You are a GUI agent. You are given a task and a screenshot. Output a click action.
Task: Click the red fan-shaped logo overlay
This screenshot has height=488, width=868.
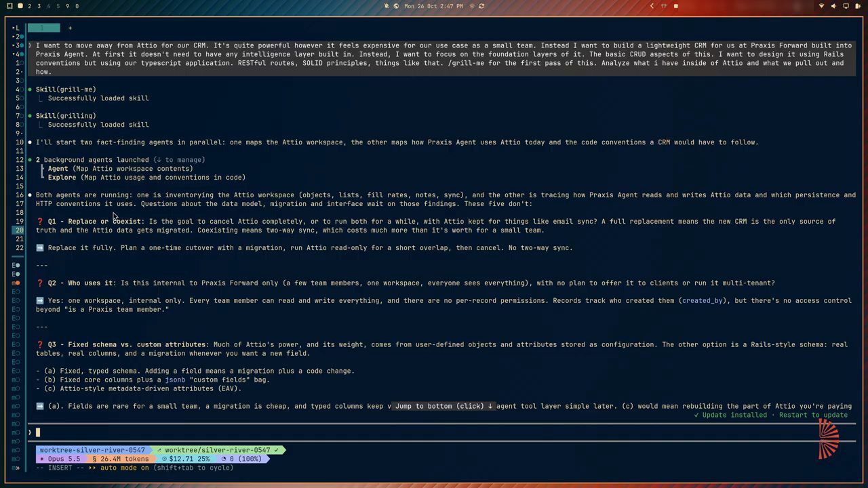tap(829, 439)
